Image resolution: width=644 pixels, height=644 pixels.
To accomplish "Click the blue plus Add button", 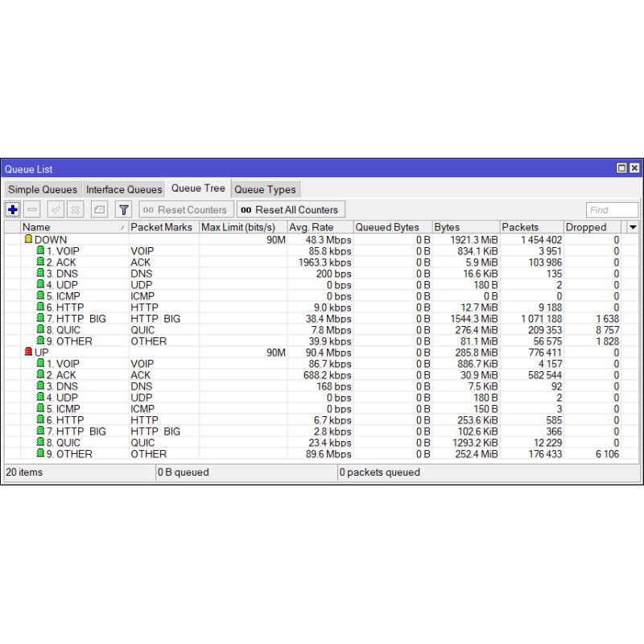I will [x=13, y=210].
